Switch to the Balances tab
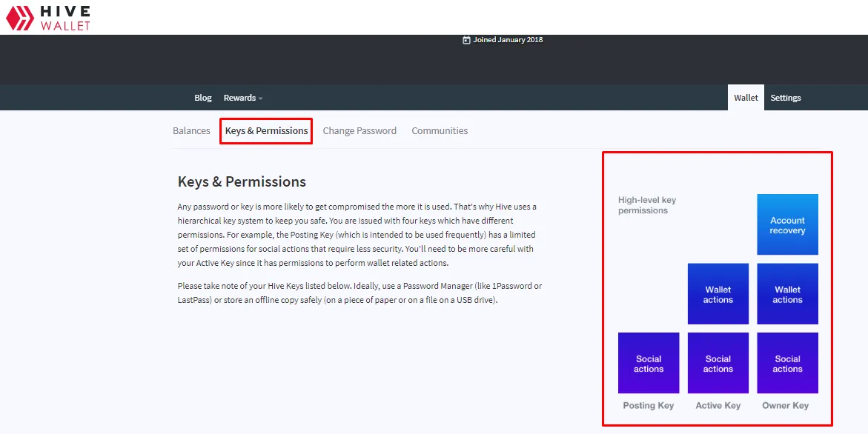The image size is (868, 434). 191,131
